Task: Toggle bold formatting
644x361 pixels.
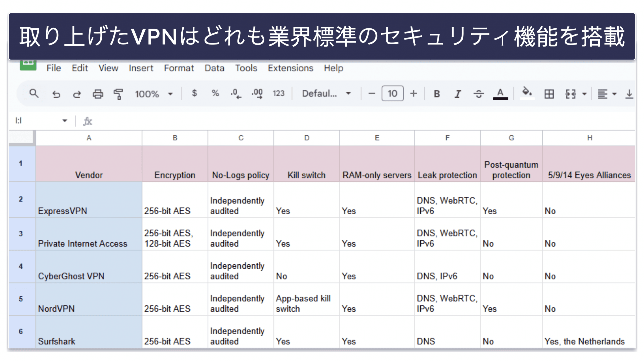Action: pyautogui.click(x=437, y=94)
